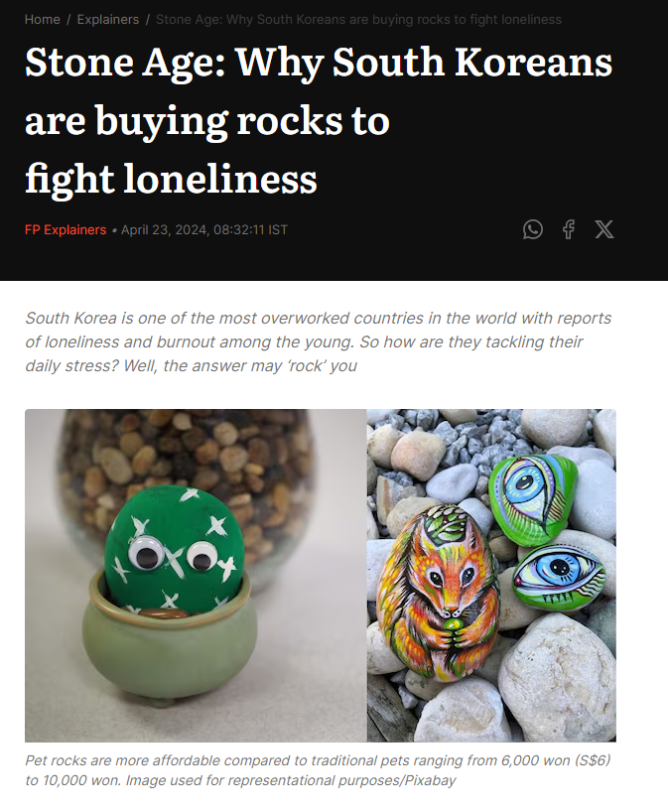Click the lower painted blue eye rock
The height and width of the screenshot is (812, 668).
(558, 577)
